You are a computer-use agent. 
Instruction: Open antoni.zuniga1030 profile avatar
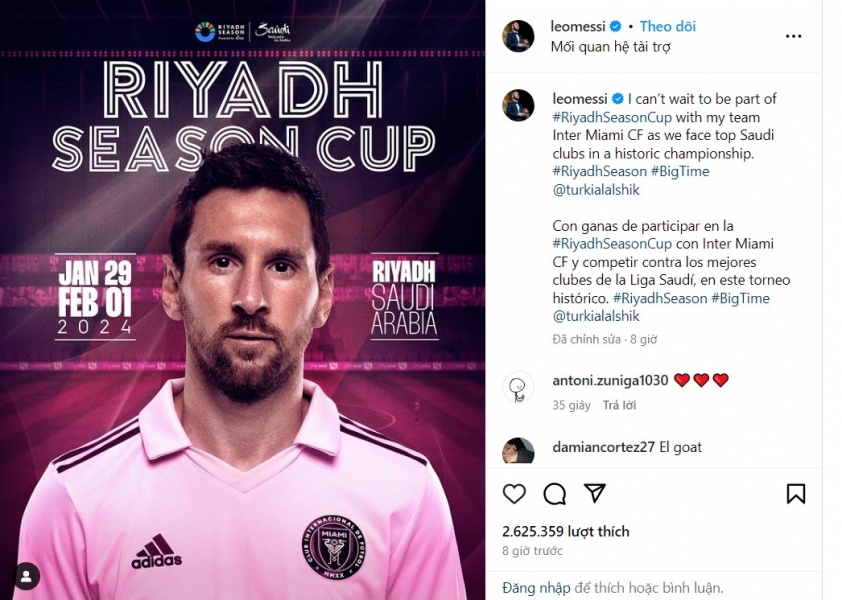coord(518,387)
